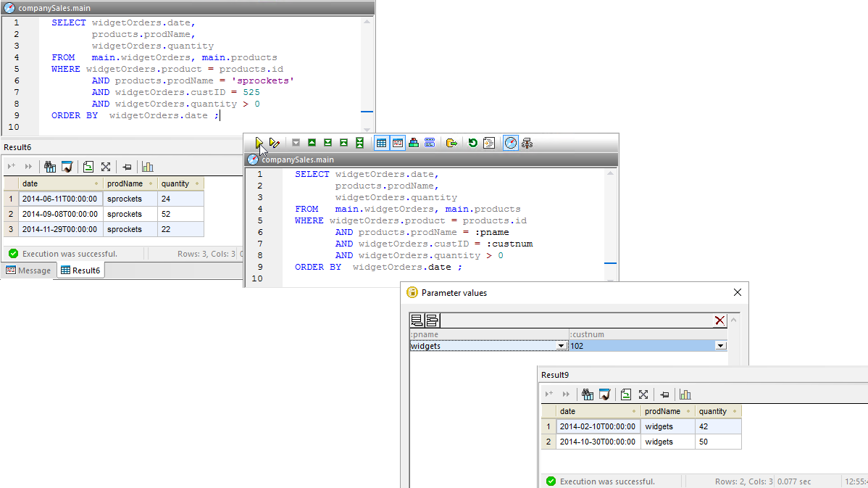
Task: Select Result9 cell 2014-02-10T00:00:00
Action: point(598,426)
